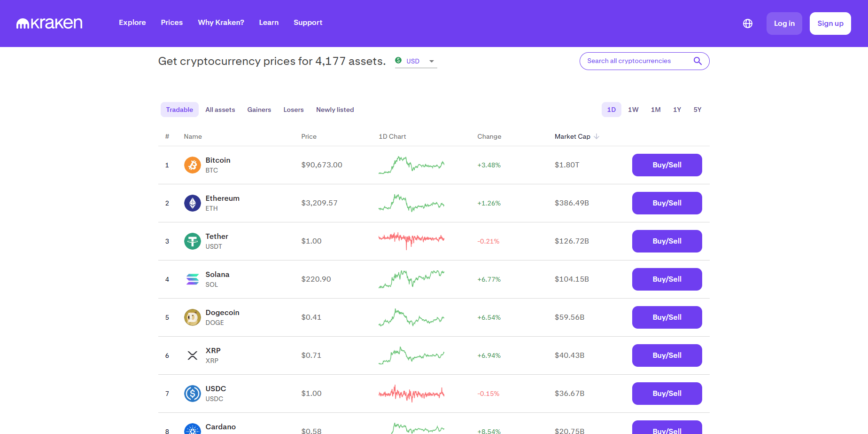This screenshot has height=434, width=868.
Task: Show the Newly listed tab
Action: coord(335,110)
